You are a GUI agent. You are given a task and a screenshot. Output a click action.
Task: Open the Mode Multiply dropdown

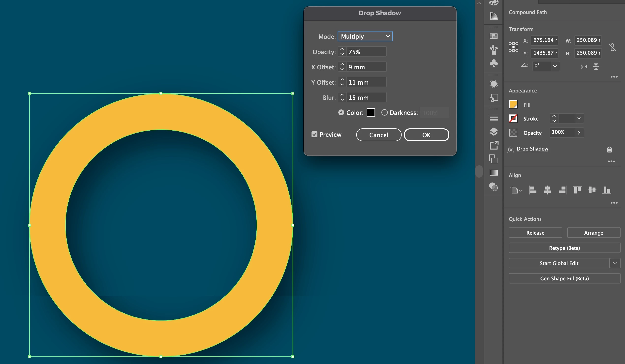click(x=365, y=36)
